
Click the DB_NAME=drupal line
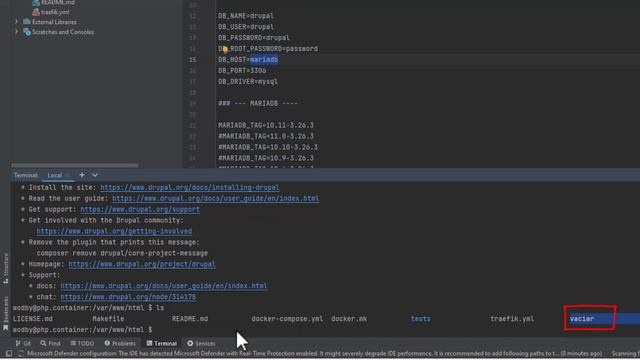246,16
